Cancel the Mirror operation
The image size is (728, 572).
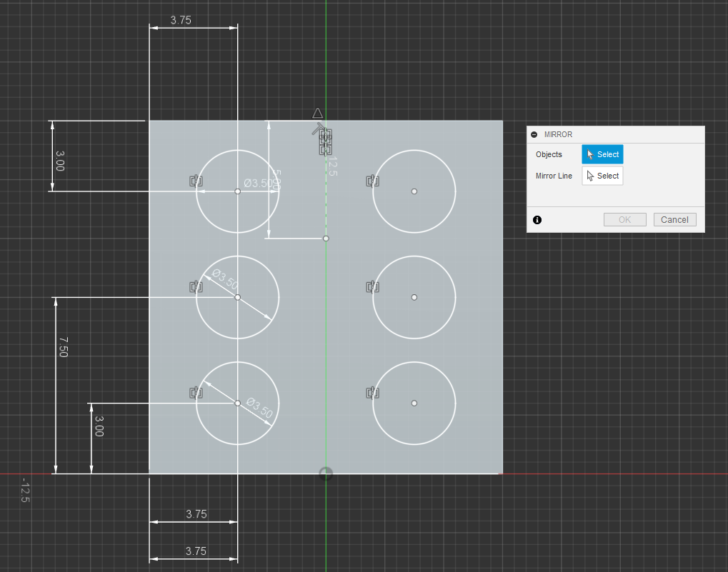[674, 220]
